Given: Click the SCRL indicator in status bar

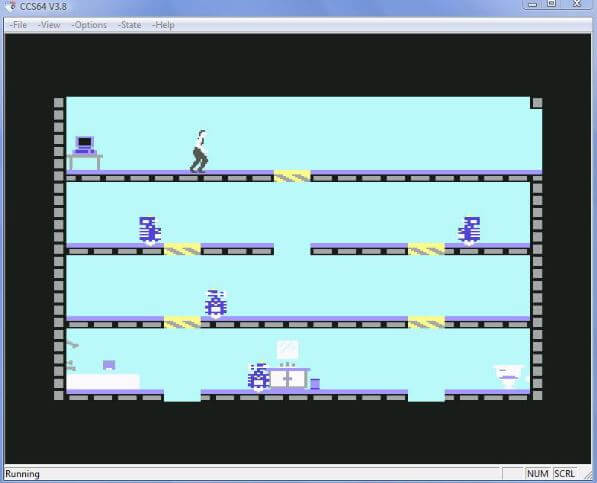Looking at the screenshot, I should tap(564, 474).
